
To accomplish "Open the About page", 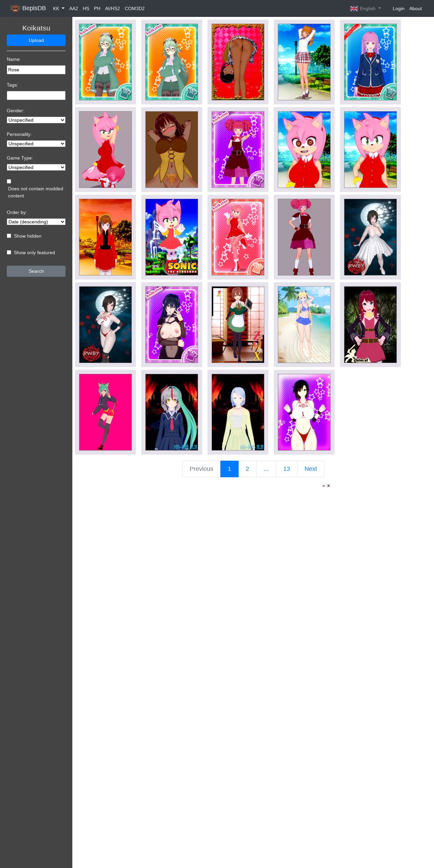I will coord(415,8).
